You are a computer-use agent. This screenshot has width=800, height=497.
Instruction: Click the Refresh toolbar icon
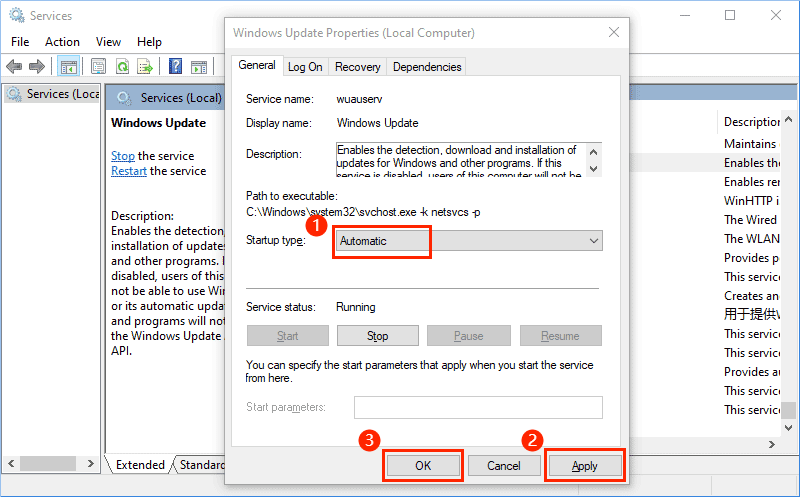click(122, 66)
